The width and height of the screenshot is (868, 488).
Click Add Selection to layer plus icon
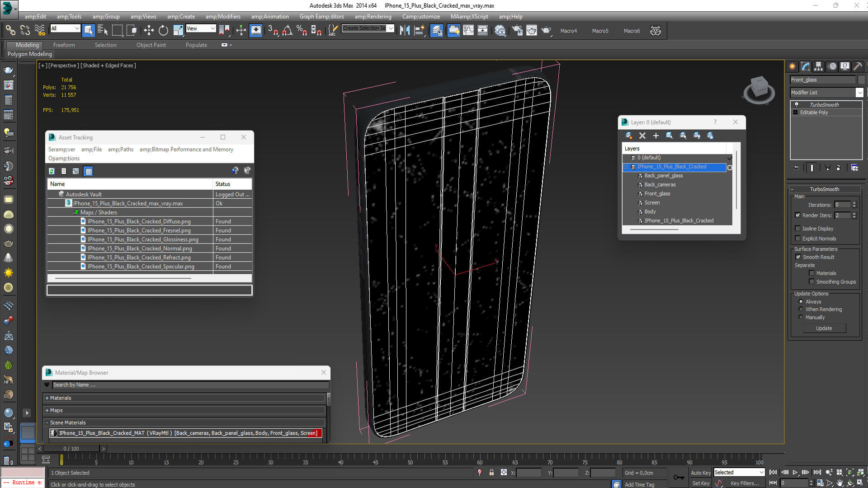tap(656, 136)
